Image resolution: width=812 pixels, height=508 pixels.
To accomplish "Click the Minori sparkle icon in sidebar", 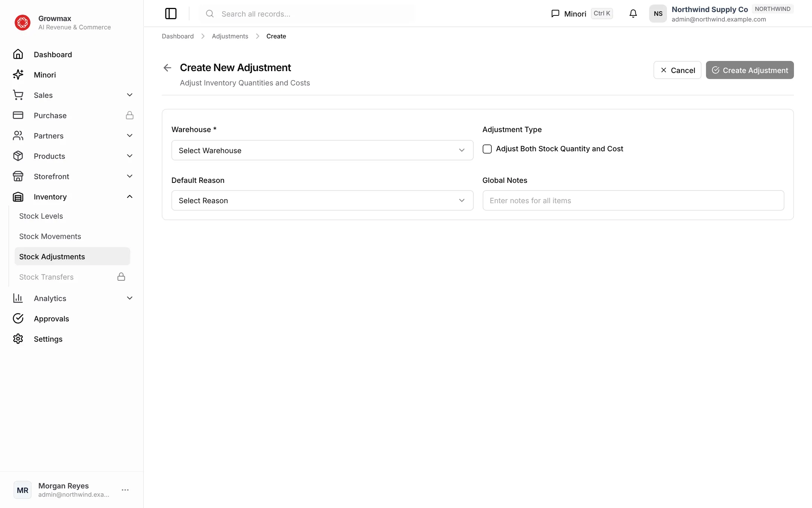I will [18, 75].
